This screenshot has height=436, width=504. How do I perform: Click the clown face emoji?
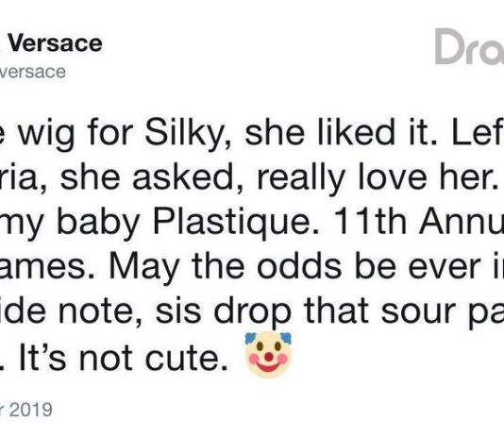(x=268, y=354)
